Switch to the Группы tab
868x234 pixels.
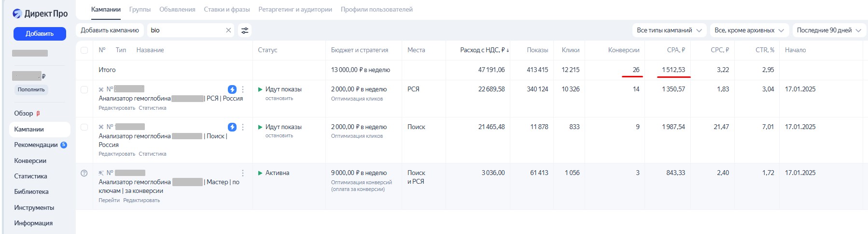[140, 9]
